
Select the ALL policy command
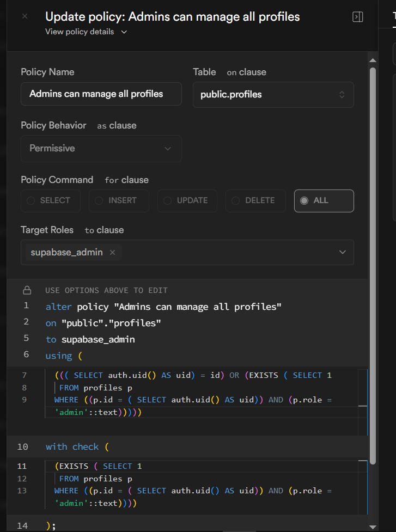pos(324,201)
